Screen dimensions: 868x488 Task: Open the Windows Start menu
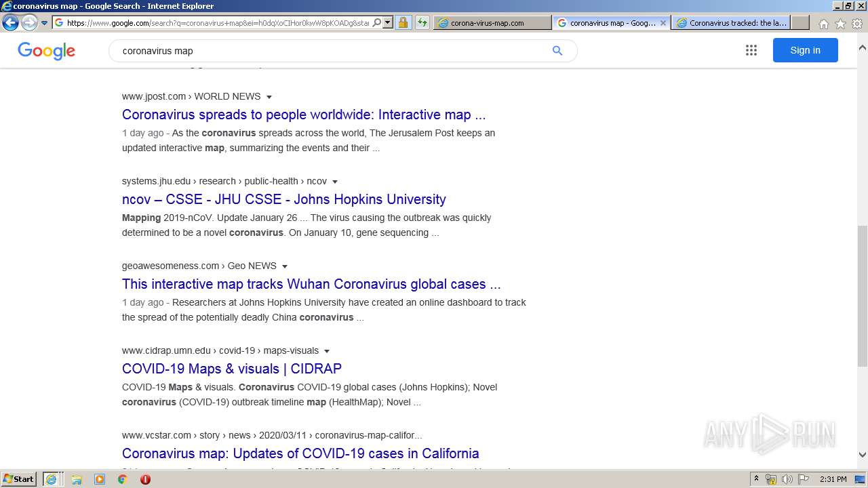[x=19, y=479]
